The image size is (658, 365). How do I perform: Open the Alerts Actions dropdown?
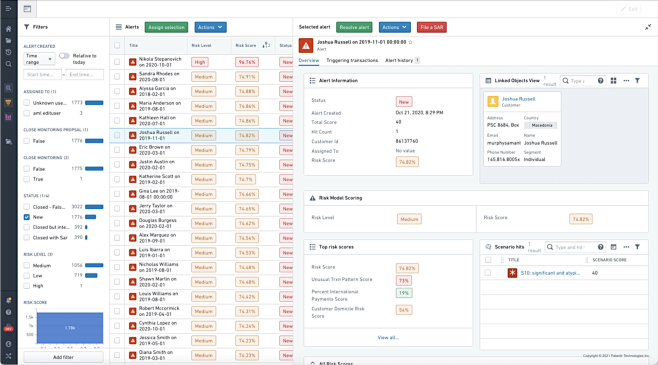(210, 27)
